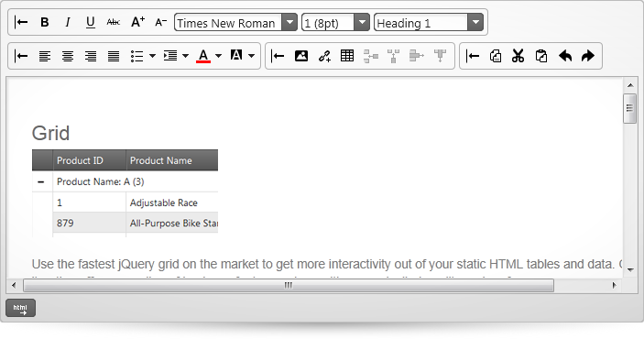Click the insert image icon
644x339 pixels.
(301, 56)
